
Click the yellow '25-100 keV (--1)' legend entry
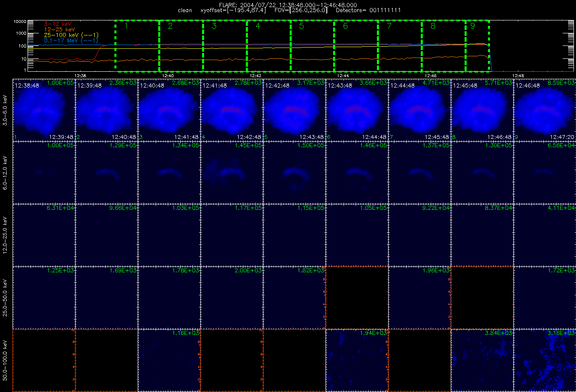click(71, 35)
